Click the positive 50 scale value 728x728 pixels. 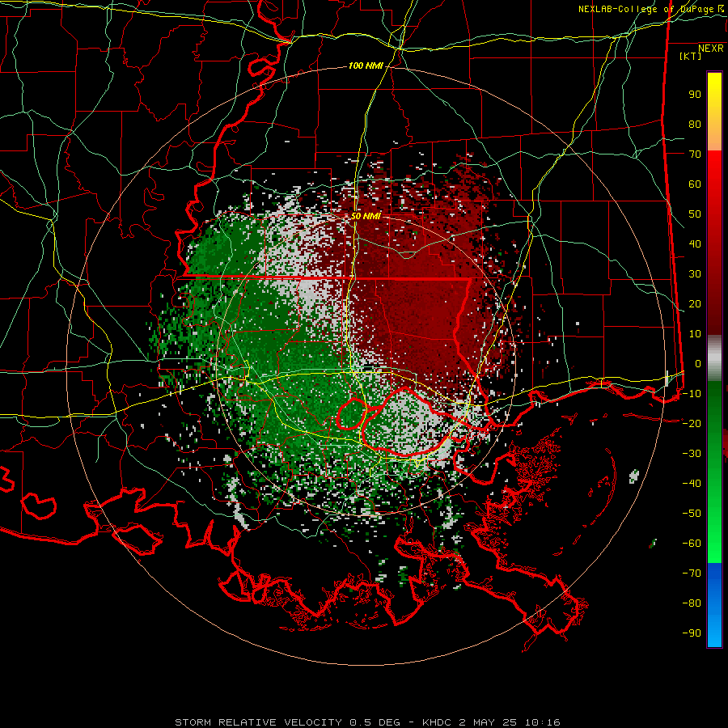coord(695,214)
